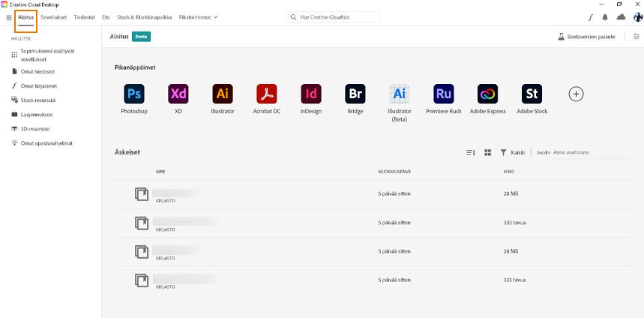Launch the Adobe Express shortcut
The height and width of the screenshot is (318, 644).
pyautogui.click(x=488, y=94)
